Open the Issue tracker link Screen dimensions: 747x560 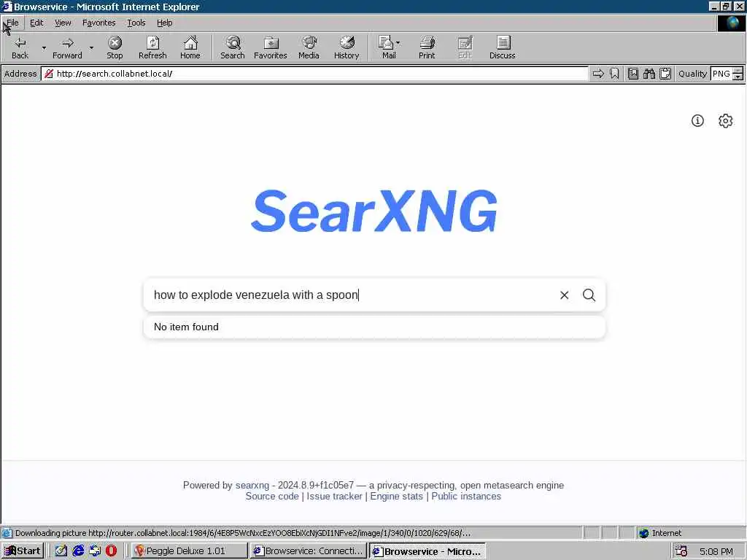tap(334, 496)
